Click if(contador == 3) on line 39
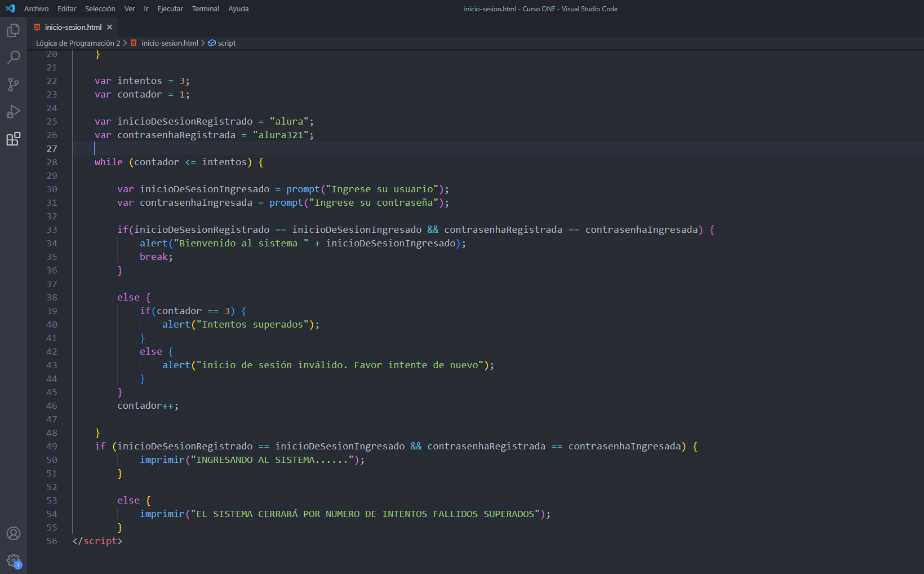Image resolution: width=924 pixels, height=574 pixels. pyautogui.click(x=188, y=311)
